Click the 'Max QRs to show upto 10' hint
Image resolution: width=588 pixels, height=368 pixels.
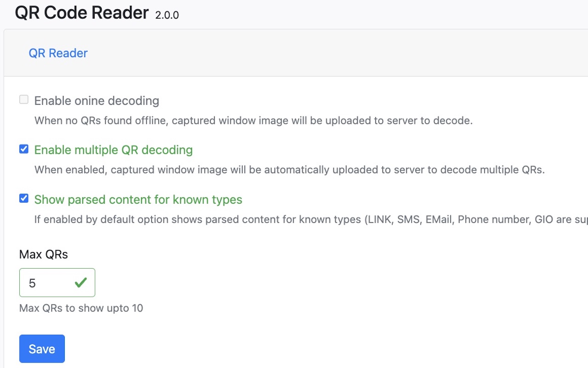click(81, 308)
